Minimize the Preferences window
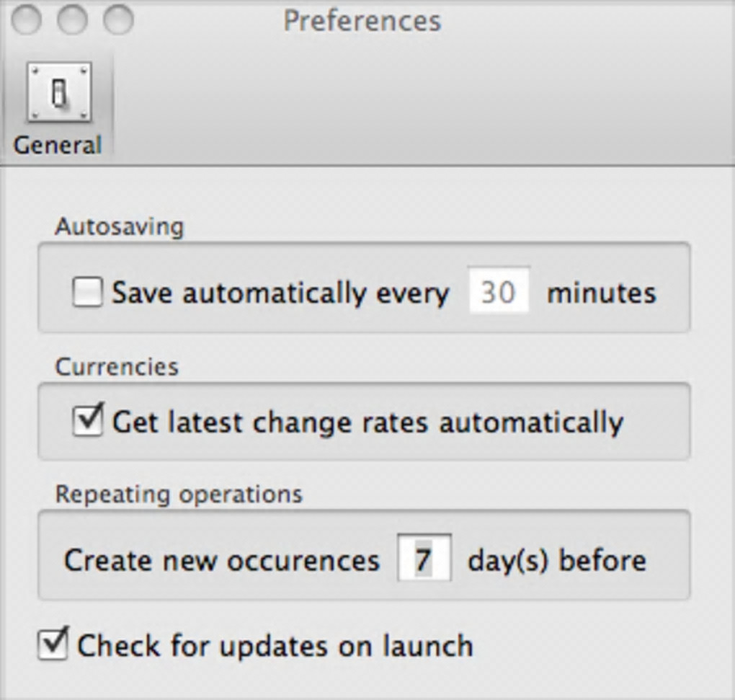This screenshot has height=700, width=735. [x=72, y=19]
